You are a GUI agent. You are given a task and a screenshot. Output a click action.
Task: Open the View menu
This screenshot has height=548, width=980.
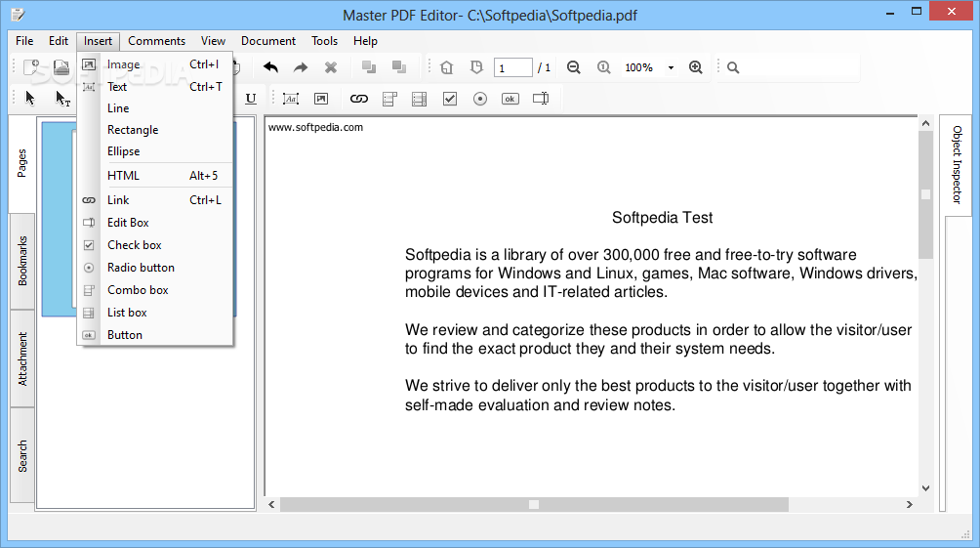coord(213,41)
